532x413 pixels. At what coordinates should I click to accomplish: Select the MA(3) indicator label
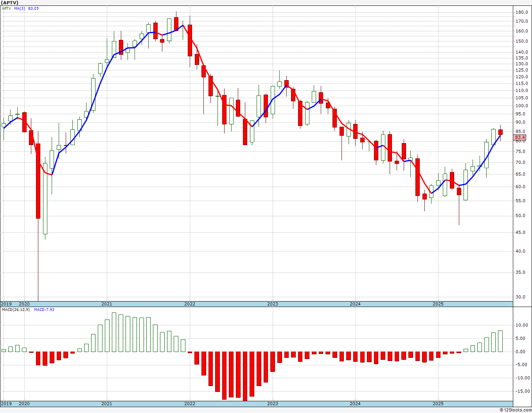pyautogui.click(x=20, y=9)
